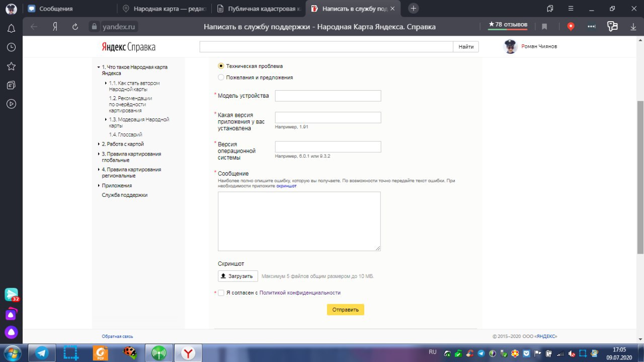Select 'Пожелания и предложения' radio button
This screenshot has height=362, width=644.
tap(221, 78)
